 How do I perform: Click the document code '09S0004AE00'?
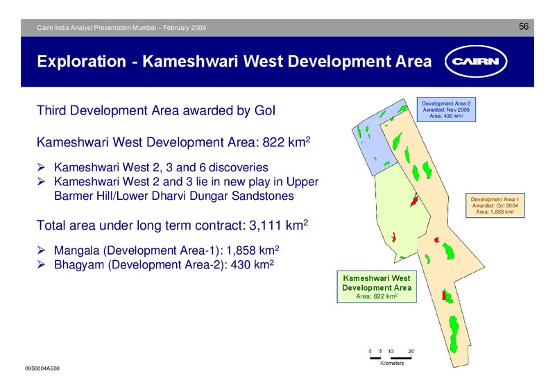(x=42, y=368)
